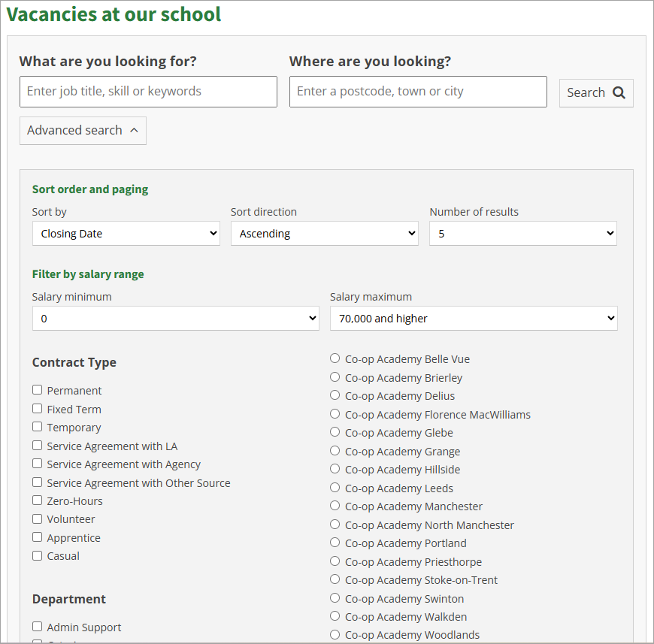Check the Service Agreement with Agency box

[38, 464]
